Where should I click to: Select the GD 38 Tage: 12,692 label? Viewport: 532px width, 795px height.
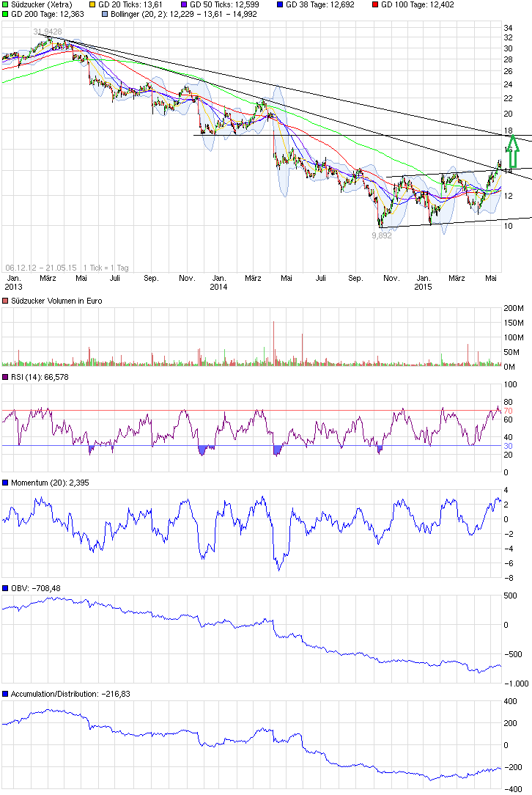click(320, 4)
